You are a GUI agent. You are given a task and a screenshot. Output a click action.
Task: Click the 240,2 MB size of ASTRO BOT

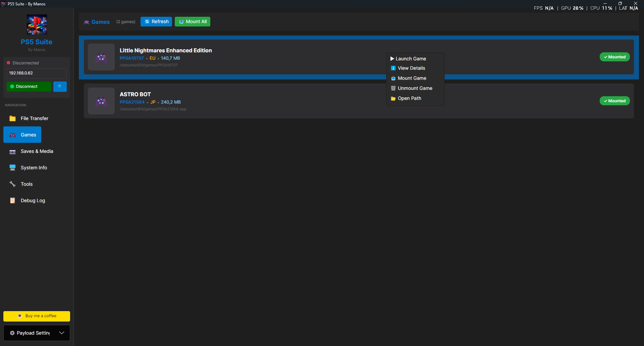171,102
